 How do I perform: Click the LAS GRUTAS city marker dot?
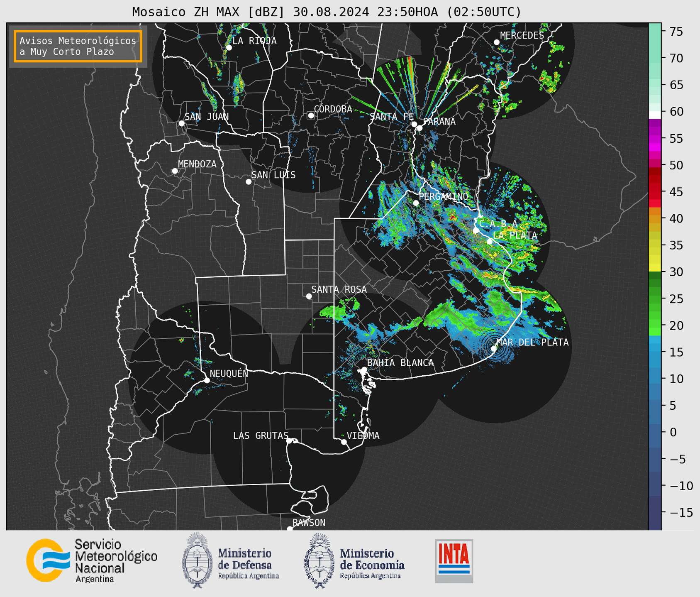[289, 441]
